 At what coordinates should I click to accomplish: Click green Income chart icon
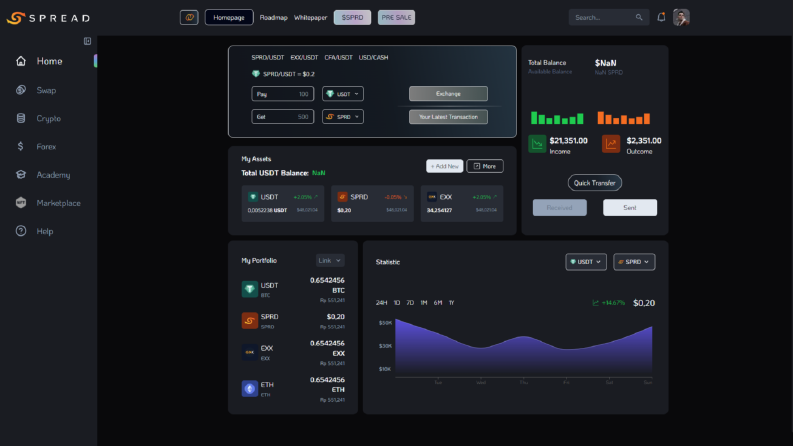(537, 144)
